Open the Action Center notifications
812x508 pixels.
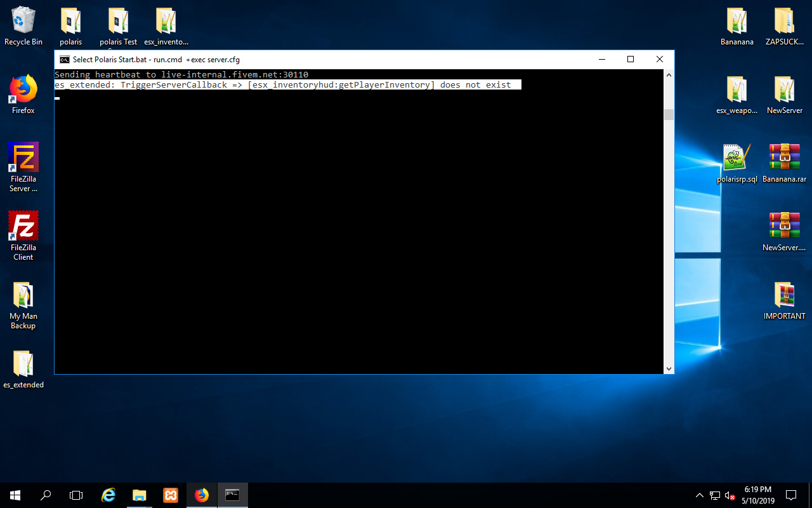(x=791, y=495)
